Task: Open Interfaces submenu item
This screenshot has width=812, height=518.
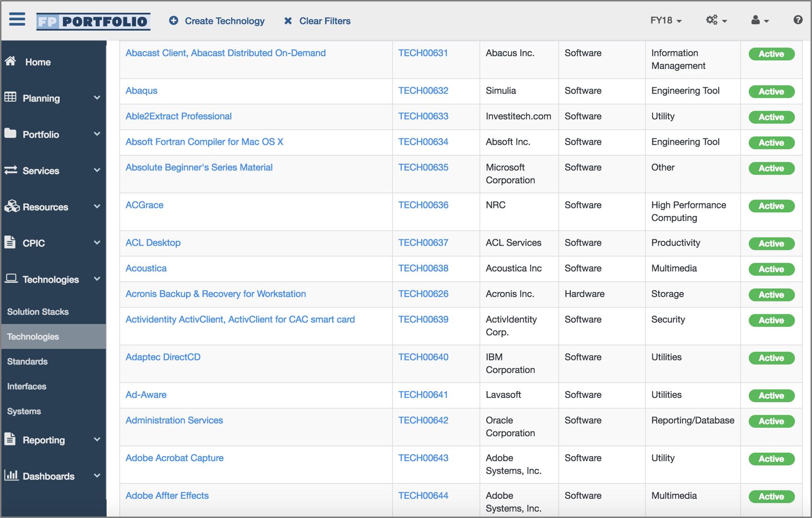Action: tap(27, 386)
